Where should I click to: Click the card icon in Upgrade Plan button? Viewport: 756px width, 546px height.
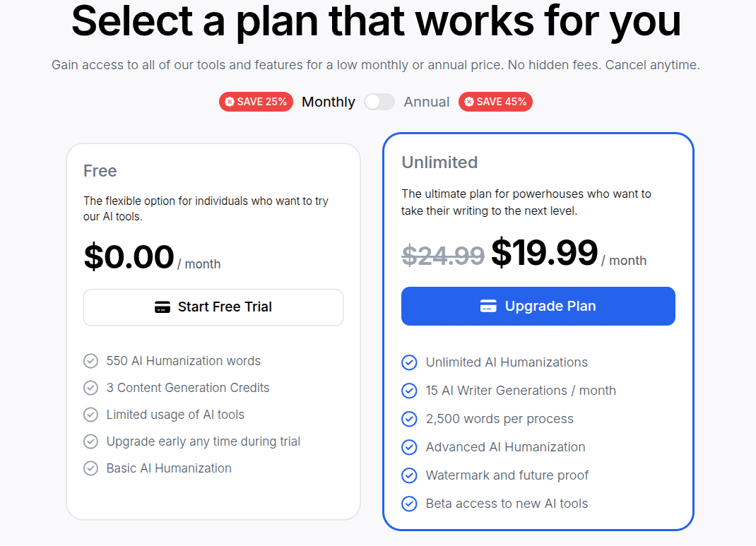488,305
